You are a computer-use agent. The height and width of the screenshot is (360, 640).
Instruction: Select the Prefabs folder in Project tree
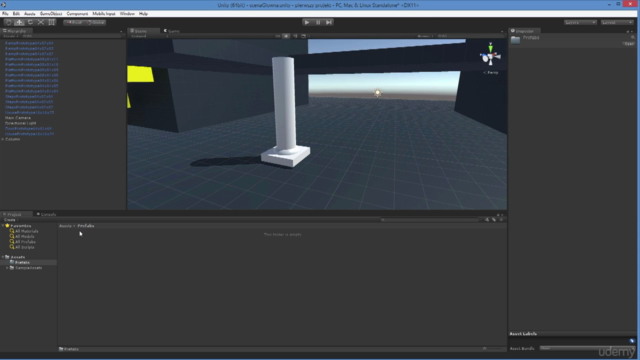29,262
